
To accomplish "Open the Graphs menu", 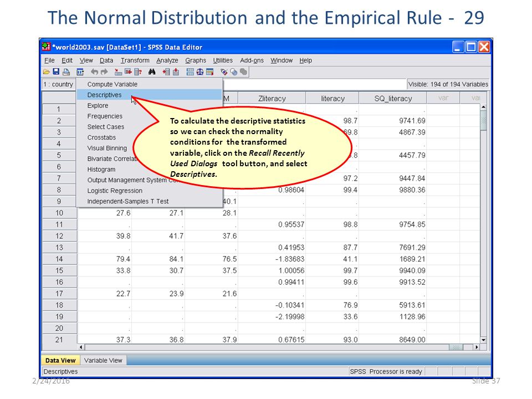I will pyautogui.click(x=196, y=60).
